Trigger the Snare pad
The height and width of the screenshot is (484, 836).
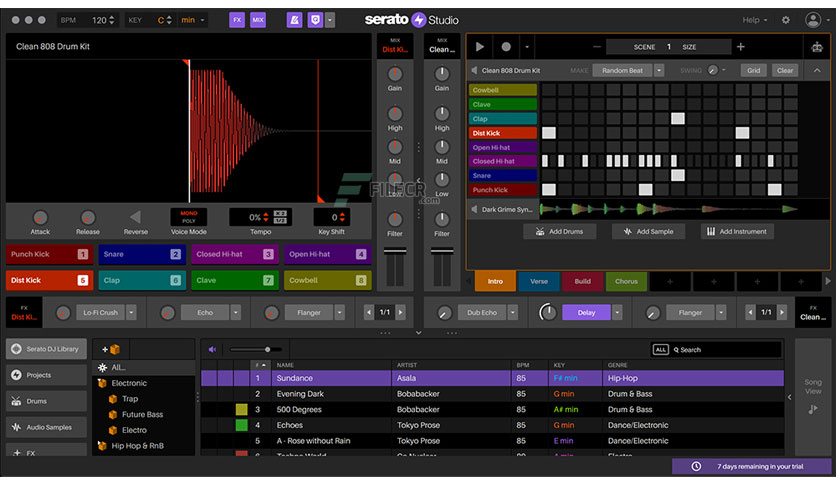point(142,254)
